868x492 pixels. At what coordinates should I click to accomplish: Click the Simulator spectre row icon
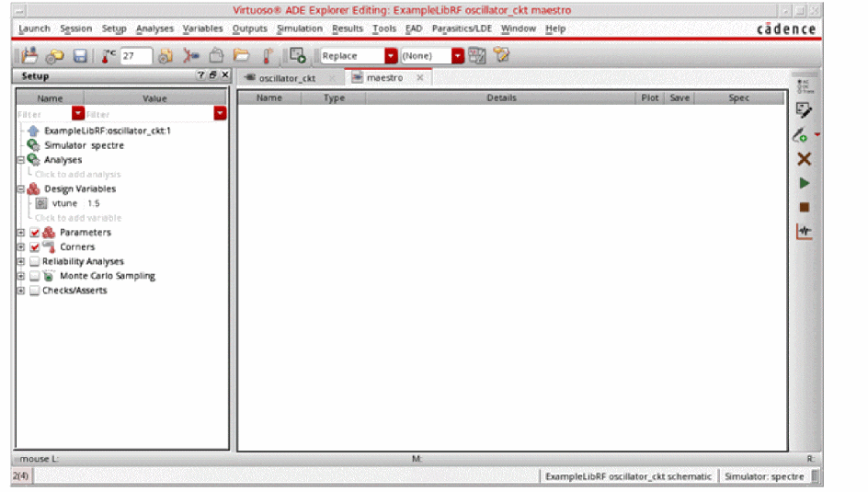[33, 145]
